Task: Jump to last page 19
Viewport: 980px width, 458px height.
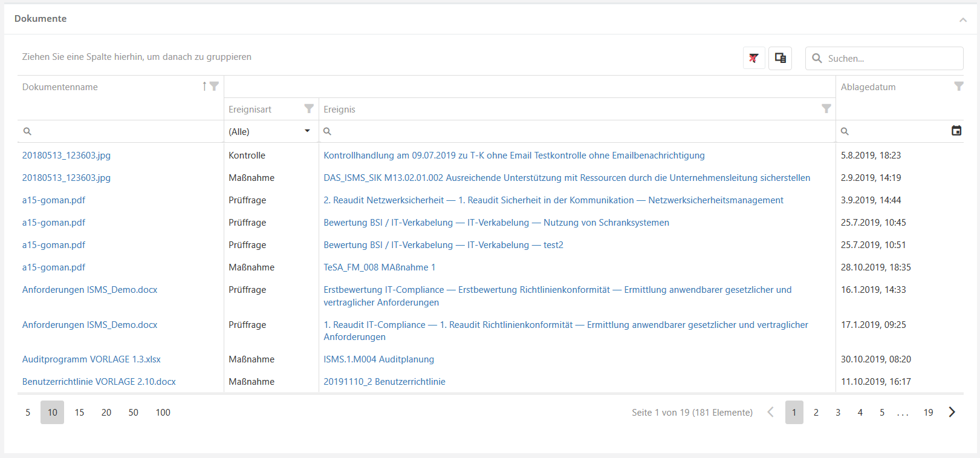Action: 928,413
